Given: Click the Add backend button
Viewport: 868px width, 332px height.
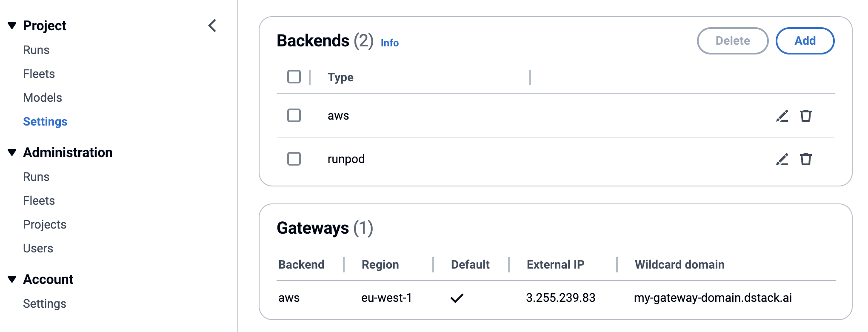Looking at the screenshot, I should coord(805,41).
